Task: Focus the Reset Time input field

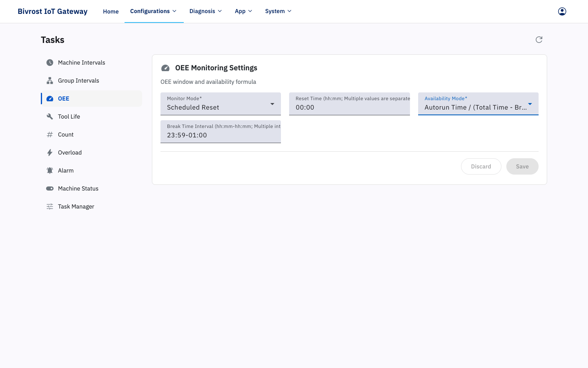Action: (x=350, y=104)
